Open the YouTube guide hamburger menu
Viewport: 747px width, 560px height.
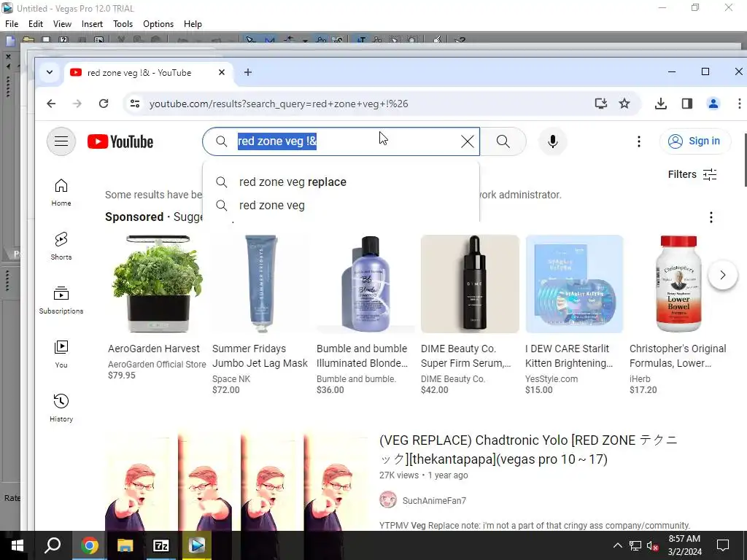point(61,141)
